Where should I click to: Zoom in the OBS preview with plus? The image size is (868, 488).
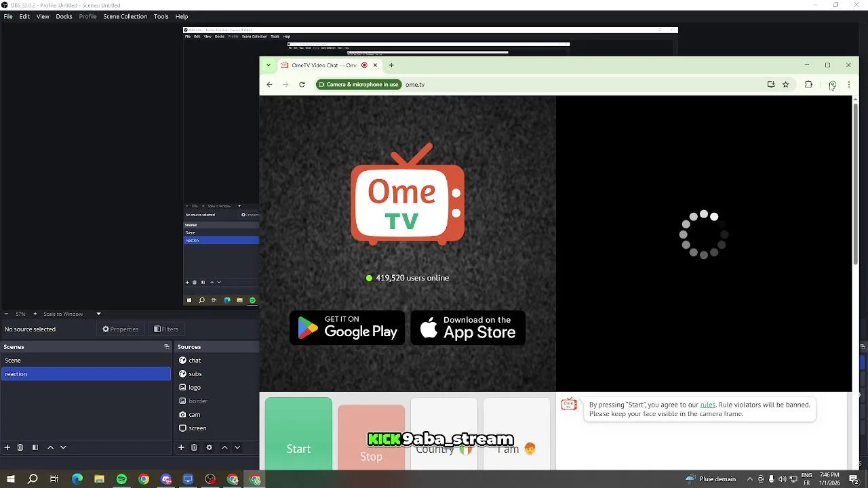coord(35,314)
